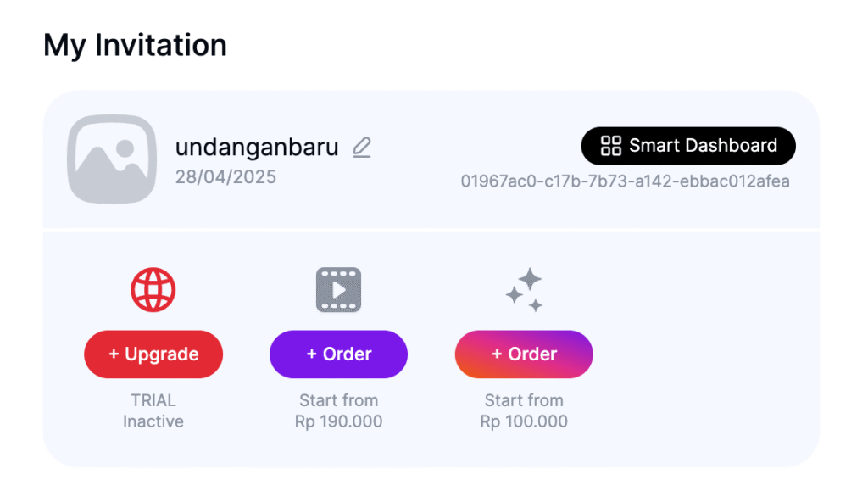Viewport: 868px width, 491px height.
Task: Click the pencil edit icon beside undanganbaru
Action: [361, 148]
